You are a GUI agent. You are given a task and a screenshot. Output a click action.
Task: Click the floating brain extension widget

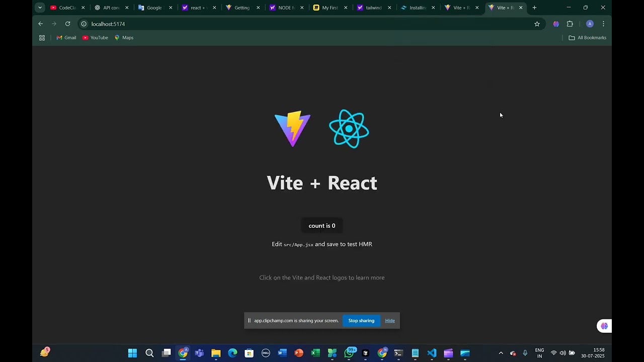point(604,326)
